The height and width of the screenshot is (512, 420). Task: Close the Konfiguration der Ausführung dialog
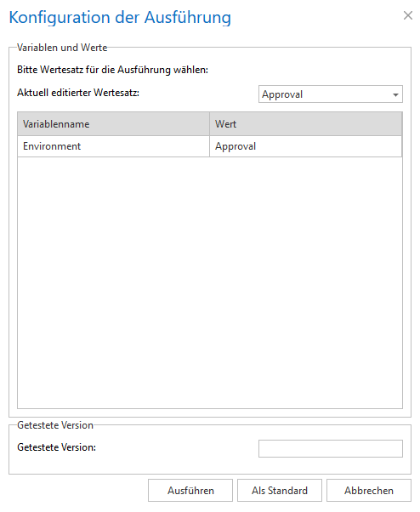[x=407, y=15]
